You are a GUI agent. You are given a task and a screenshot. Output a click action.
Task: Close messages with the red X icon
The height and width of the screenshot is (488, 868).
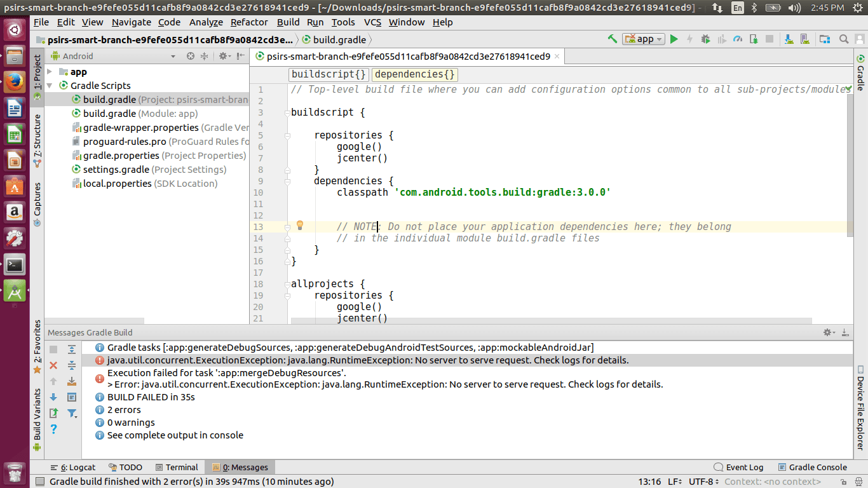[x=53, y=365]
